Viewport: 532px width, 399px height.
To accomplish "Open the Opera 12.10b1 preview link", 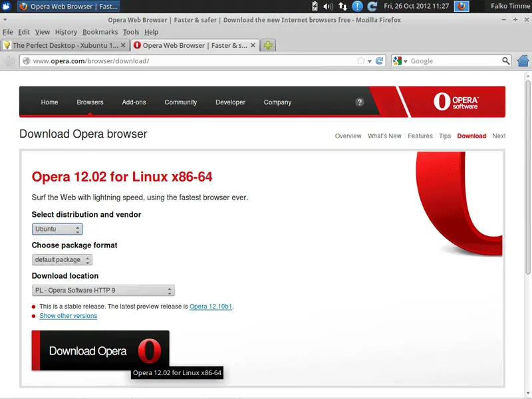I will [211, 307].
